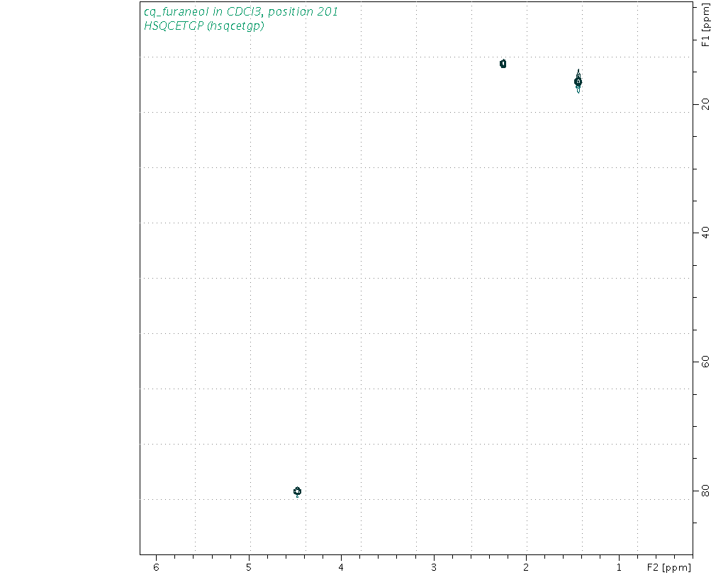Click the 'F1 [ppm]' axis label
The width and height of the screenshot is (728, 575).
[706, 25]
